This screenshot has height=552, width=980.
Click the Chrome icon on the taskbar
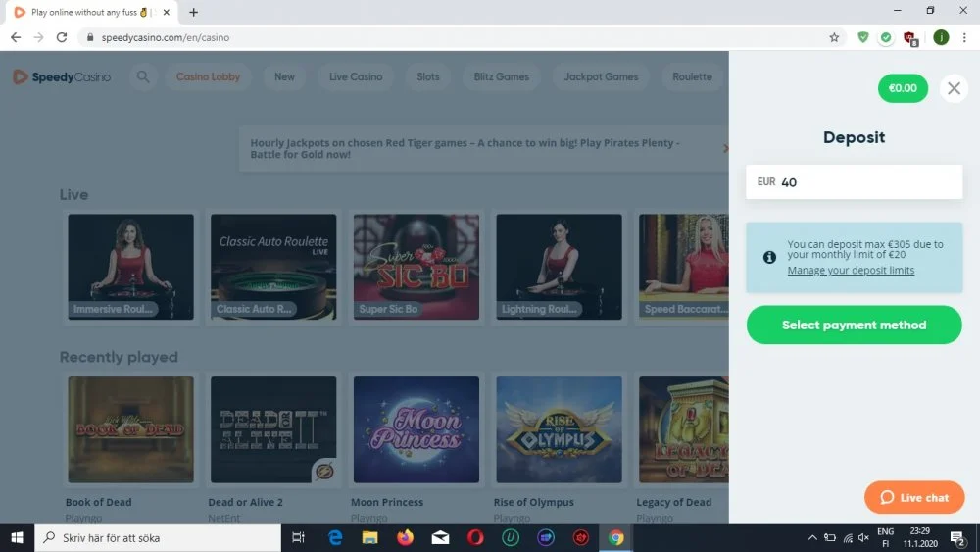(x=615, y=537)
